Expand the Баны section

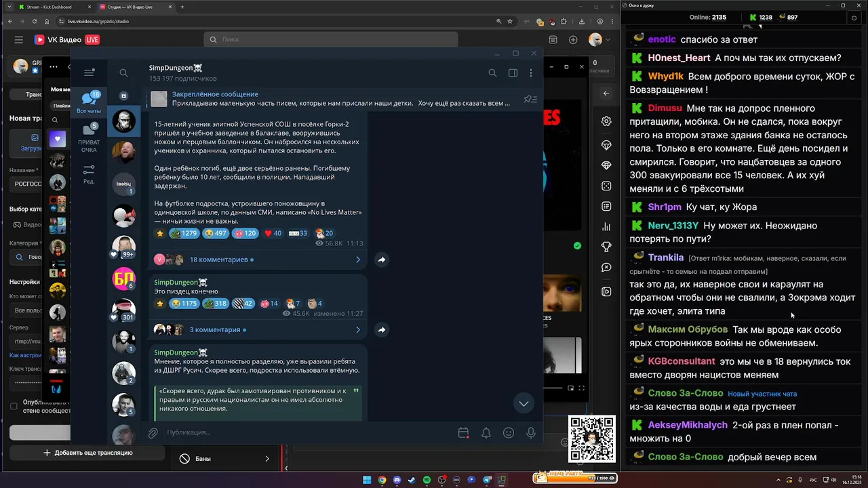(x=224, y=459)
